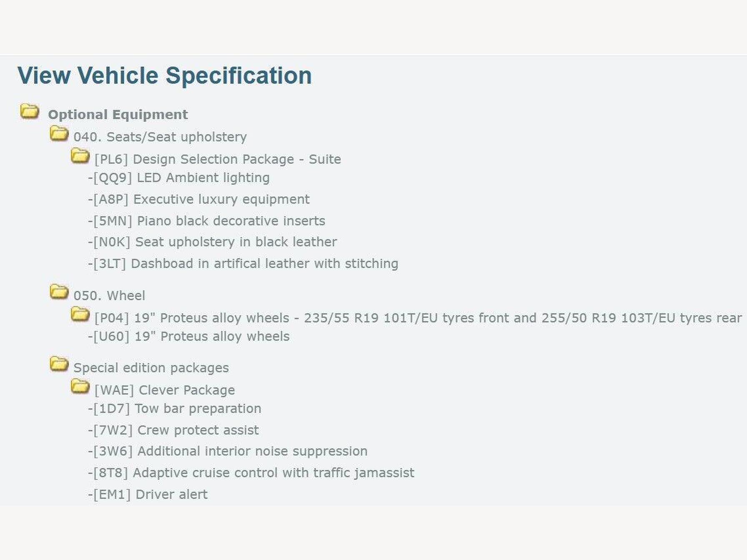Click the Special edition packages label

(x=151, y=368)
